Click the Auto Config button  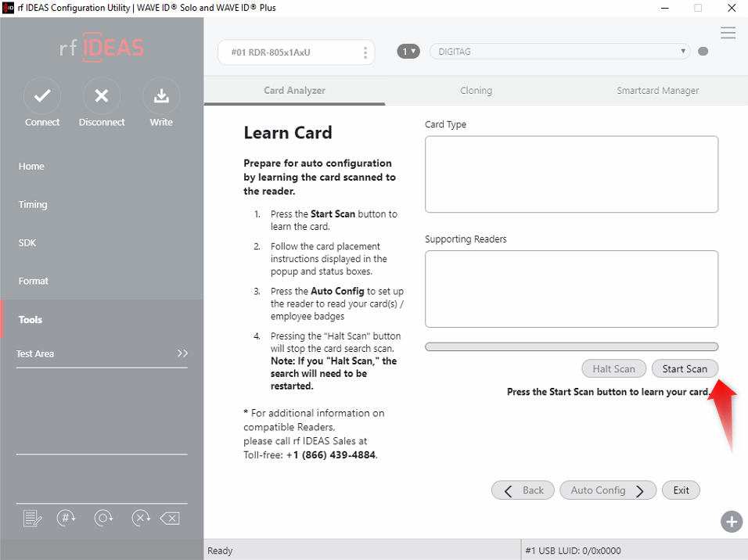coord(608,490)
